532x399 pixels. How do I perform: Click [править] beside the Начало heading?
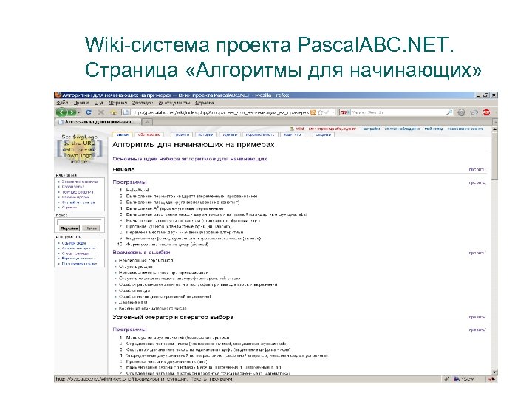pos(477,169)
